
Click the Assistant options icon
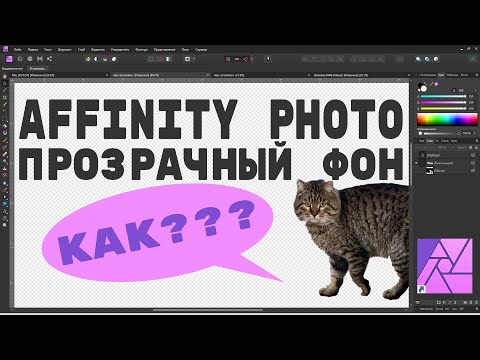pyautogui.click(x=268, y=59)
